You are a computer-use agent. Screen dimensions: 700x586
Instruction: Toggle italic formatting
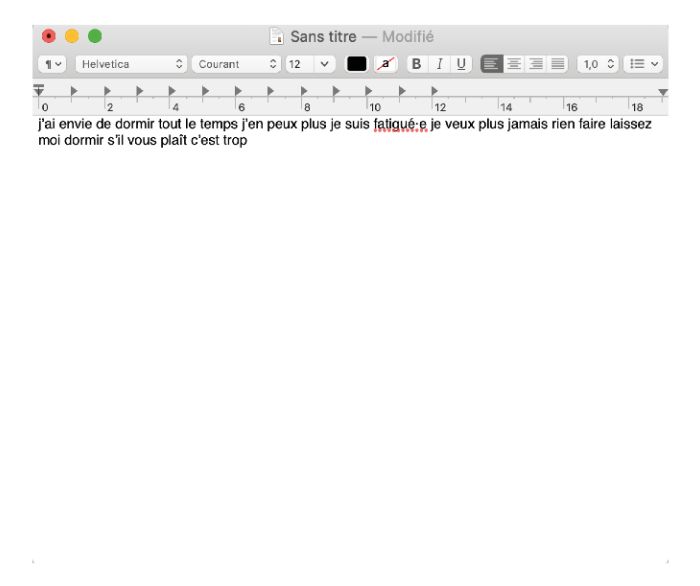[x=439, y=64]
